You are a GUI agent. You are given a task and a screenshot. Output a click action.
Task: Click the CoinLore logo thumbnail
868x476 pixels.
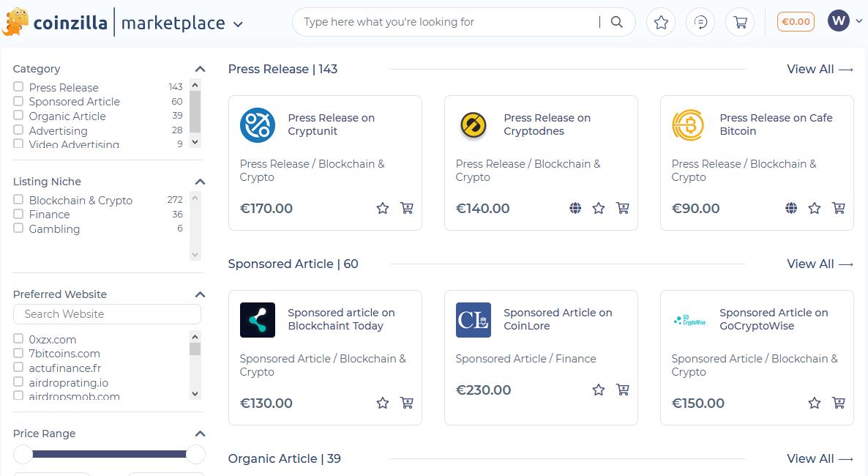(x=474, y=320)
